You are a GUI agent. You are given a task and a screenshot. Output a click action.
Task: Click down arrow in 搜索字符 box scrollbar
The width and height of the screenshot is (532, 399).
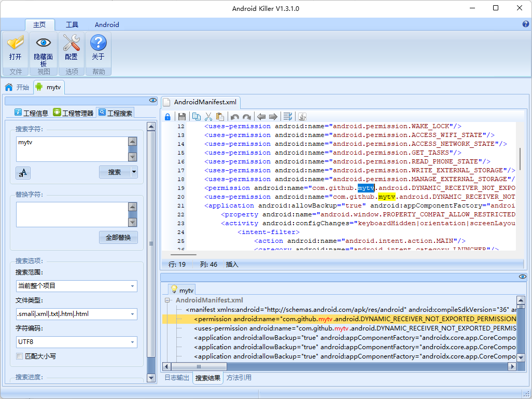(x=132, y=157)
